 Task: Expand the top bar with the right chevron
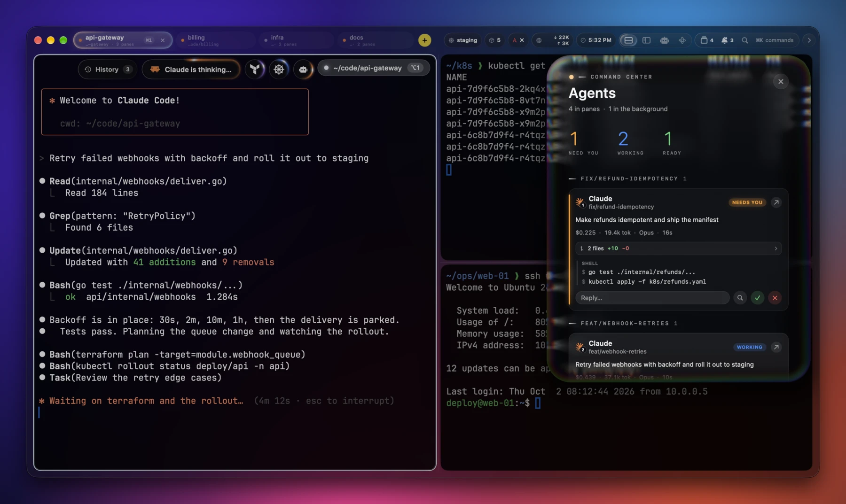pyautogui.click(x=809, y=40)
